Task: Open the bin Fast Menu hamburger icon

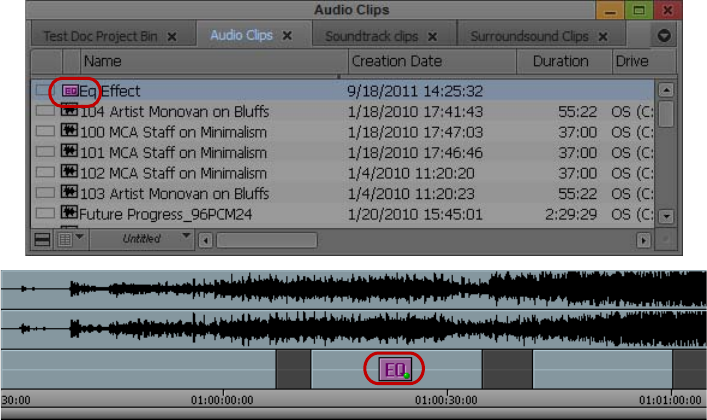Action: pyautogui.click(x=42, y=240)
